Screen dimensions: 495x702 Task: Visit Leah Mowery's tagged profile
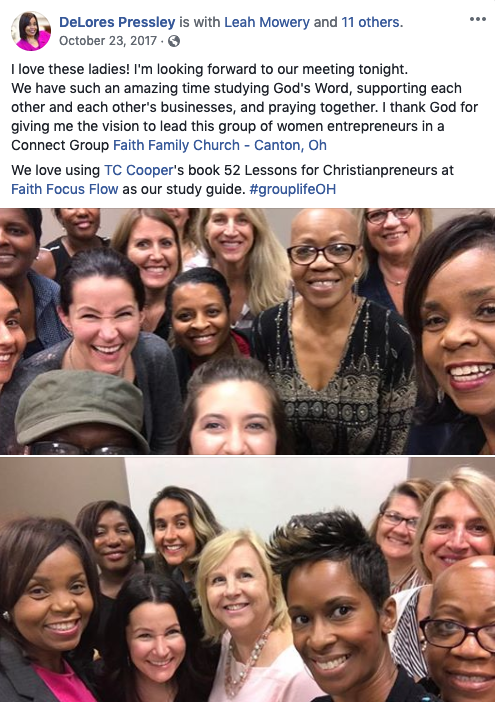[267, 22]
